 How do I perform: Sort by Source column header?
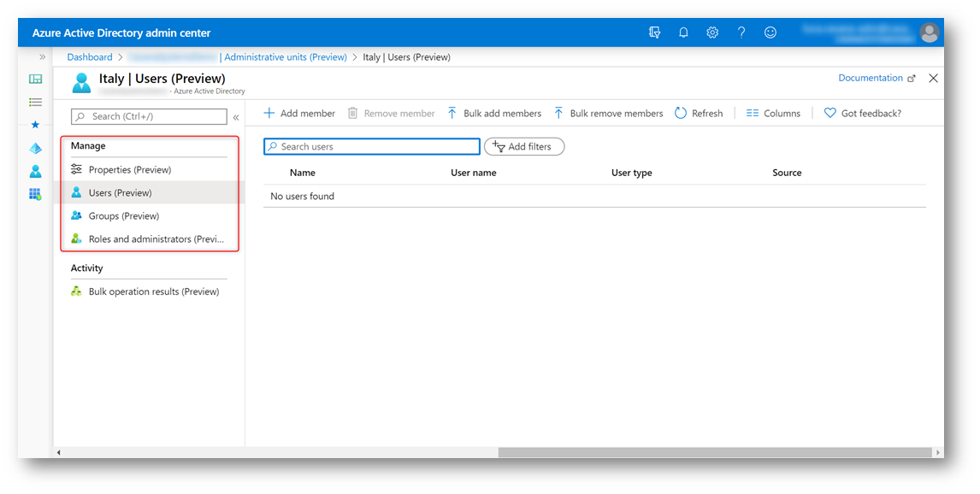click(787, 173)
